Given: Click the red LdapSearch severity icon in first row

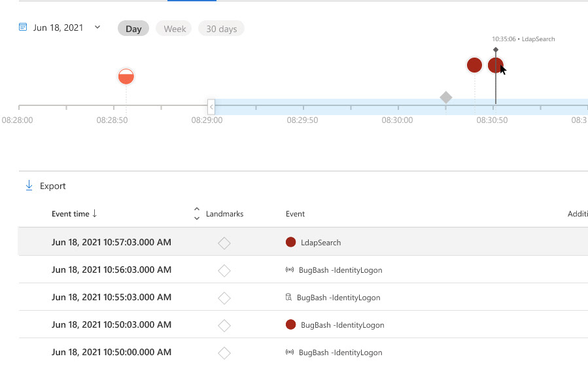Looking at the screenshot, I should click(290, 242).
